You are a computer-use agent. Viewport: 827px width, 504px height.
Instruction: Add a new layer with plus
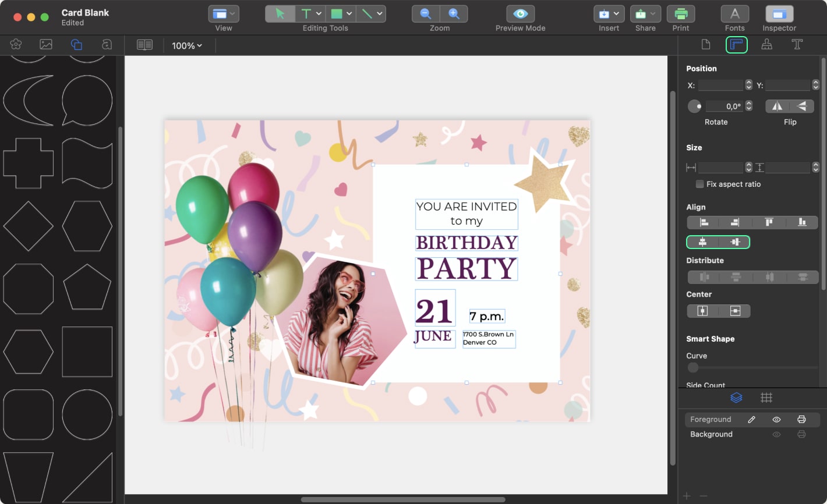[687, 496]
